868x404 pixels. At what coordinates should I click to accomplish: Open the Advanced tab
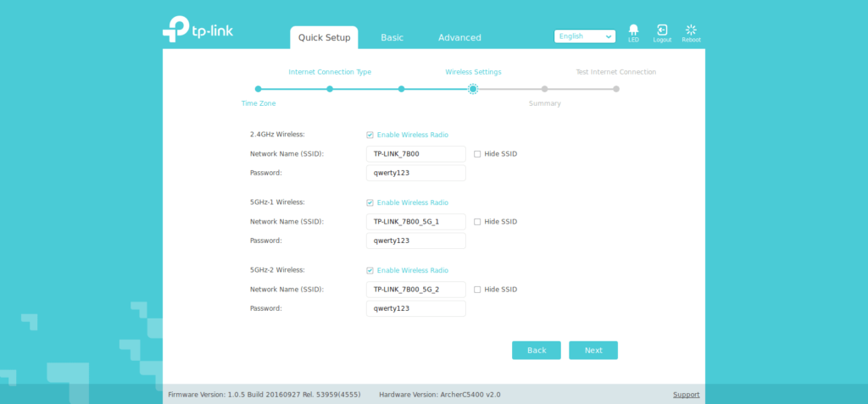(459, 37)
